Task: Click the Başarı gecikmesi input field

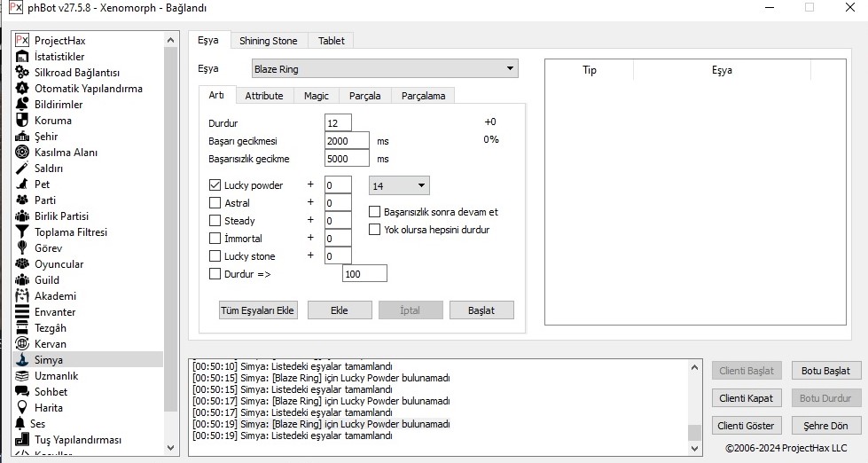Action: point(347,141)
